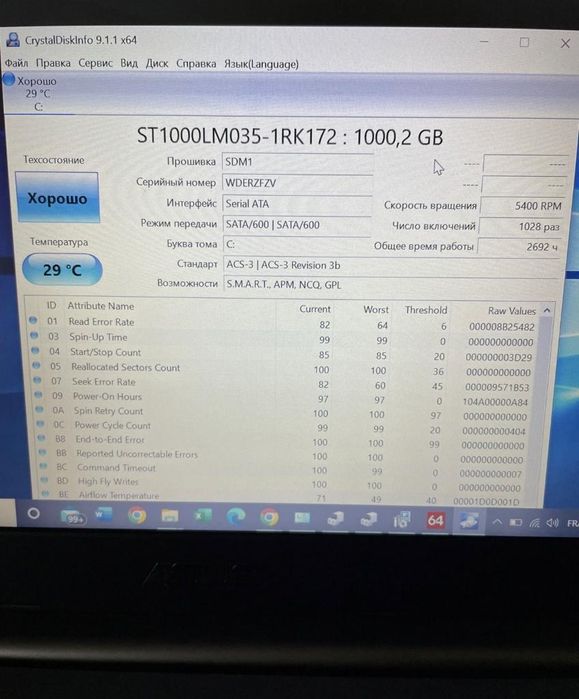Open the Правка menu

pos(53,63)
